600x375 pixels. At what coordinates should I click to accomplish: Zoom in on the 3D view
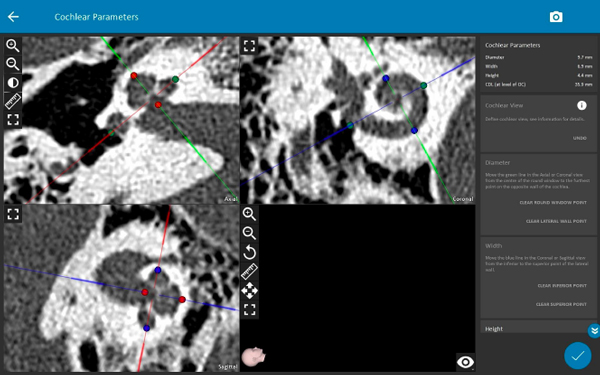pos(249,214)
